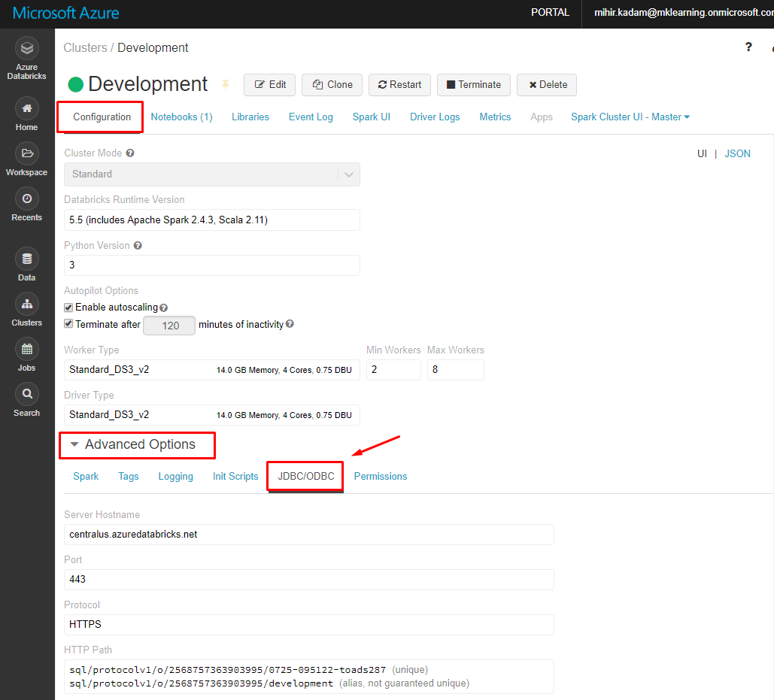Image resolution: width=774 pixels, height=700 pixels.
Task: Click the Driver Type Standard_DS3_v2 field
Action: (212, 415)
